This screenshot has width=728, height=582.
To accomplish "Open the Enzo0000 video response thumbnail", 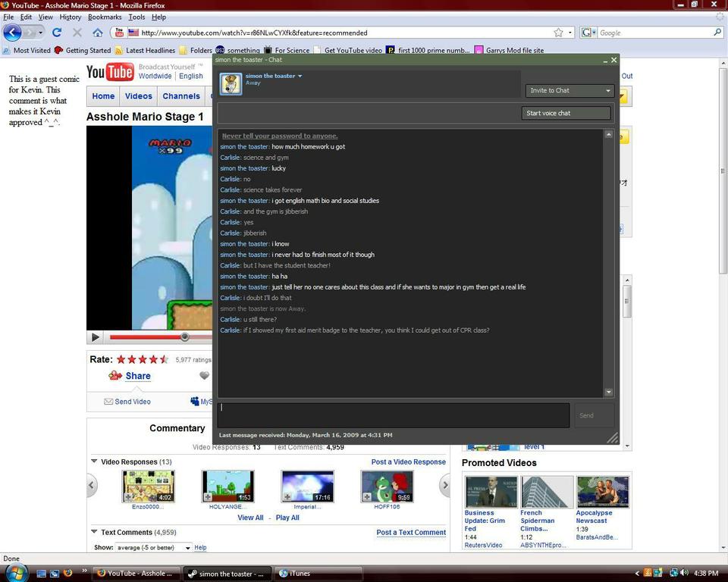I will click(148, 486).
